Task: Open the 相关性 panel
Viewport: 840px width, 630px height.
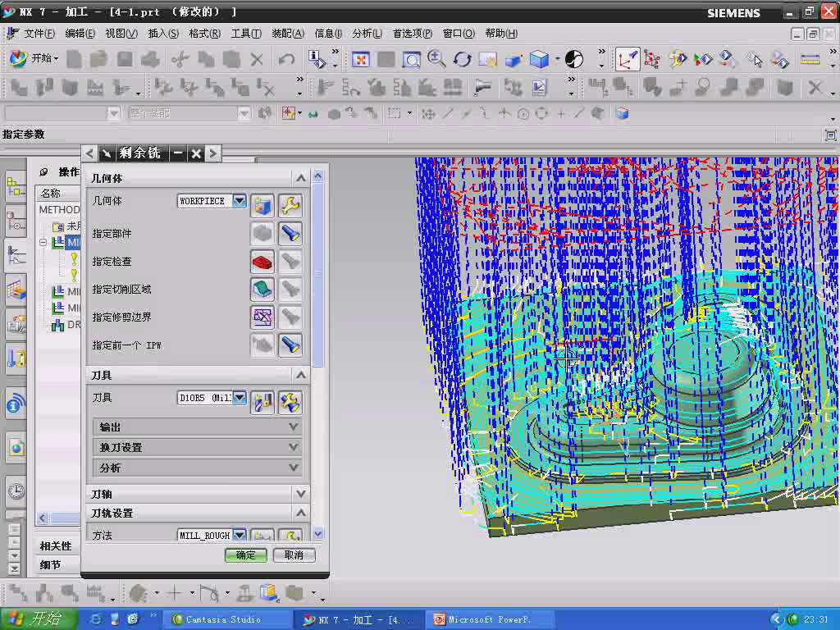Action: pos(56,546)
